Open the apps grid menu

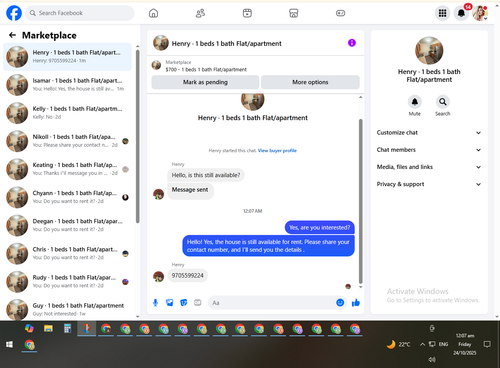[442, 13]
